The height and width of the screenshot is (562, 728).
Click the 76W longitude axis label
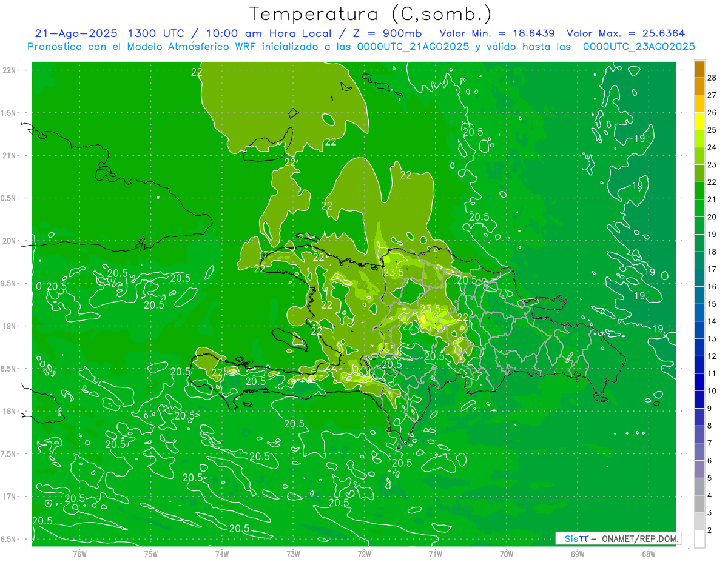pyautogui.click(x=79, y=554)
